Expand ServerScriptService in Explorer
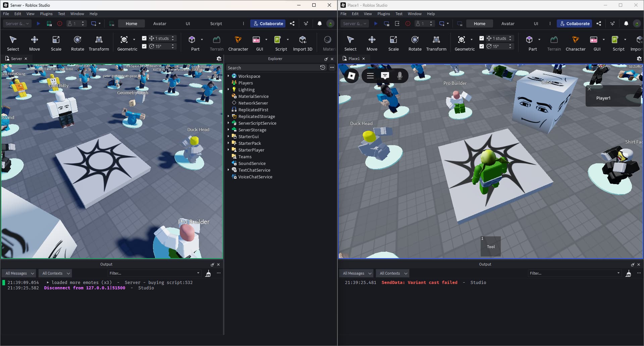This screenshot has height=346, width=644. (x=228, y=123)
